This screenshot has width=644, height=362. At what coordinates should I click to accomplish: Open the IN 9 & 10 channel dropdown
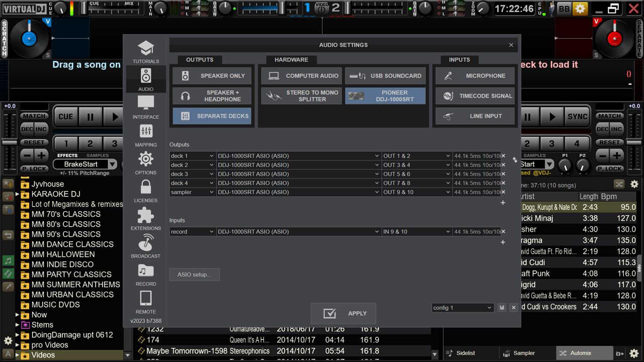417,232
